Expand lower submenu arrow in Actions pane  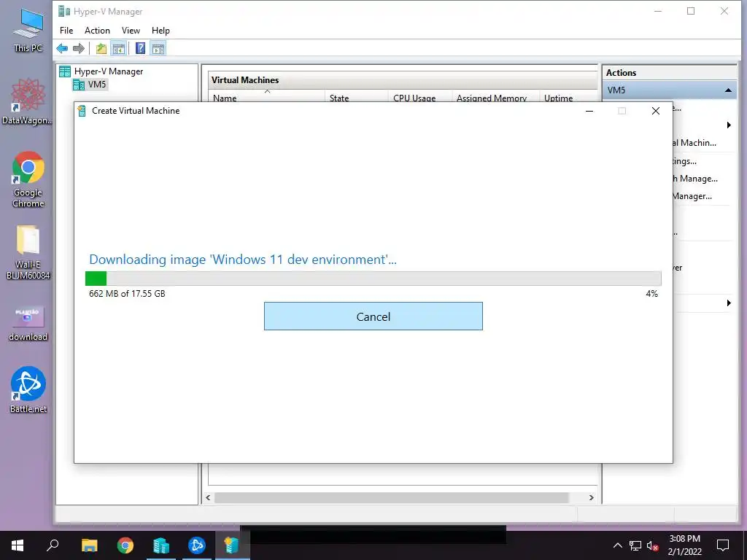click(729, 303)
